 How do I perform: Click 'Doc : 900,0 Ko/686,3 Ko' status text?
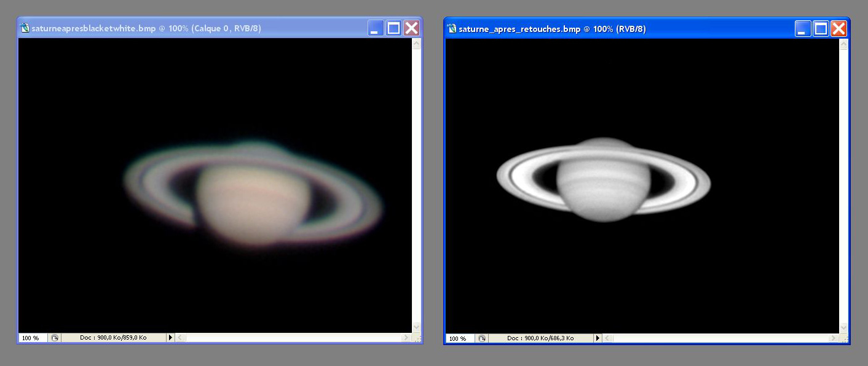click(540, 338)
